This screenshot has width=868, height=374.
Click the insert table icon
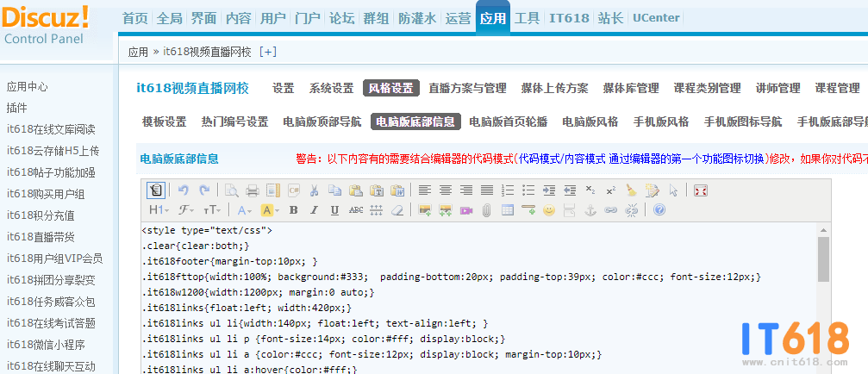[508, 210]
